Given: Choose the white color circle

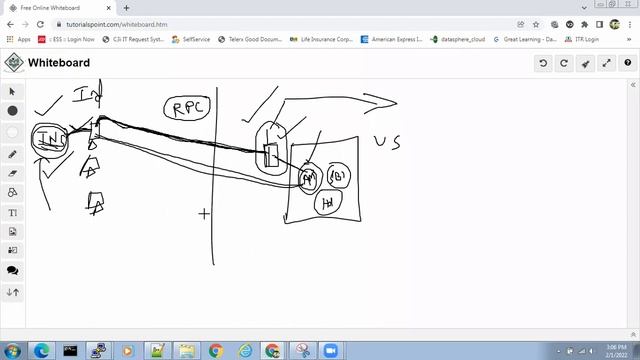Looking at the screenshot, I should 12,132.
